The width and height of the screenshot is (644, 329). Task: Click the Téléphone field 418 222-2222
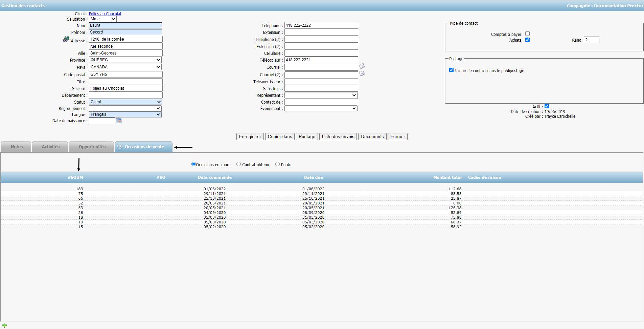point(321,25)
